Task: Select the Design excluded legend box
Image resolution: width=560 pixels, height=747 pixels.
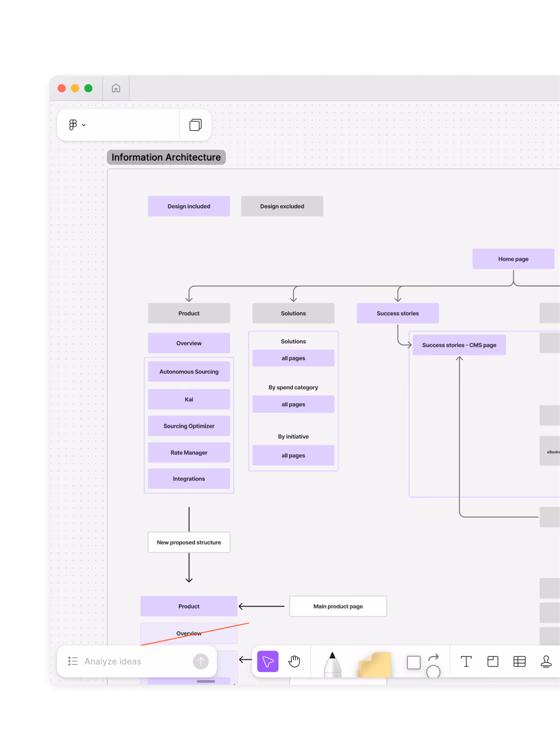Action: click(282, 206)
